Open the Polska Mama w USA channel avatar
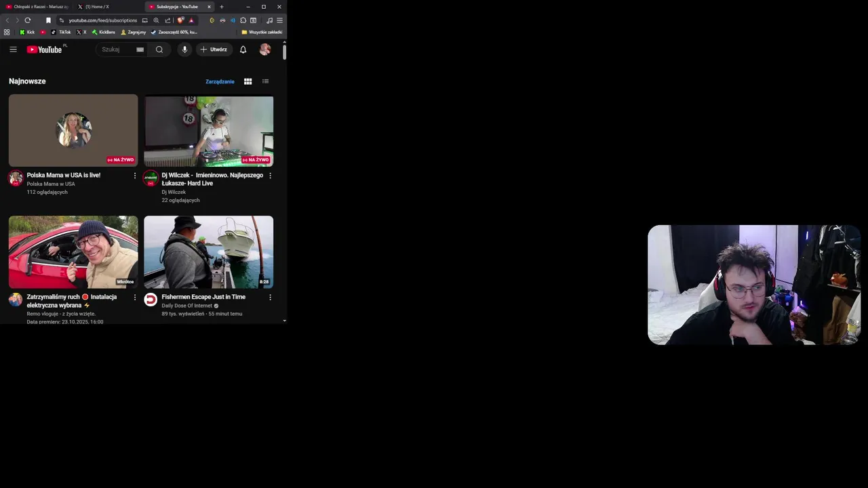The width and height of the screenshot is (868, 488). (x=16, y=178)
